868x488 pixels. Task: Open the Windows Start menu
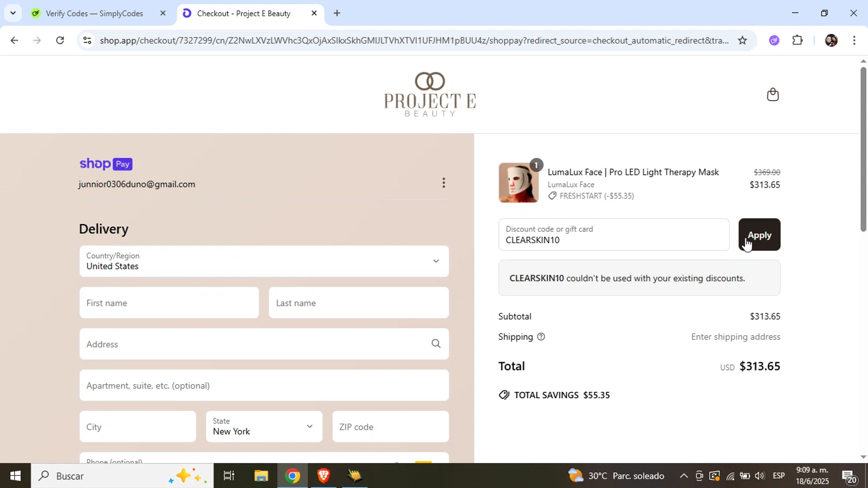[x=15, y=476]
